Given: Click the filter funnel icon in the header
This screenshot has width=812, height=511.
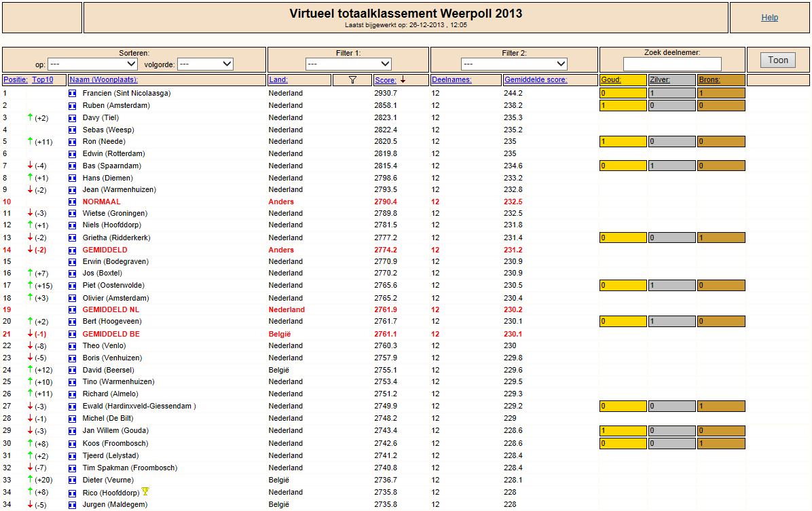Looking at the screenshot, I should pyautogui.click(x=352, y=79).
